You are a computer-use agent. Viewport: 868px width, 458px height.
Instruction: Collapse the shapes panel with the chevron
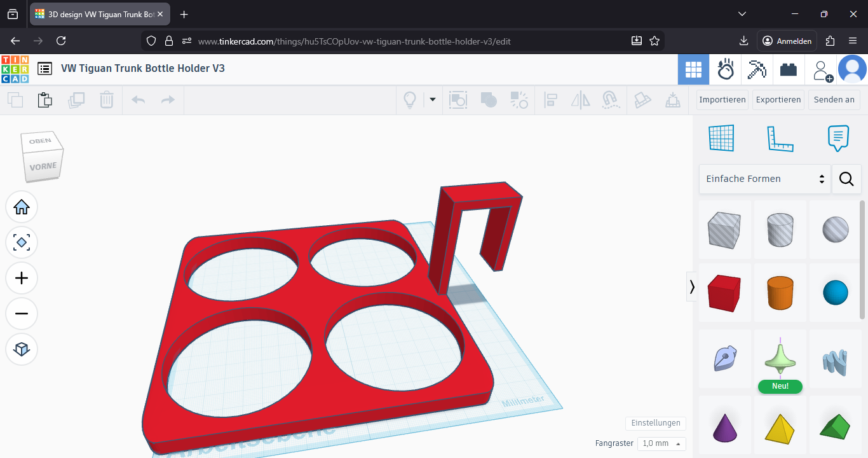coord(692,287)
